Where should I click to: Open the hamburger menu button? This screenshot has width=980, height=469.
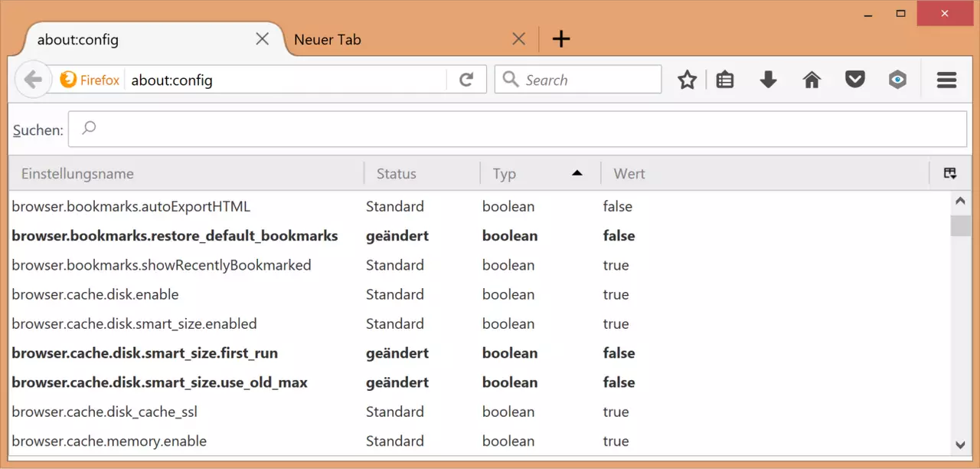tap(946, 80)
